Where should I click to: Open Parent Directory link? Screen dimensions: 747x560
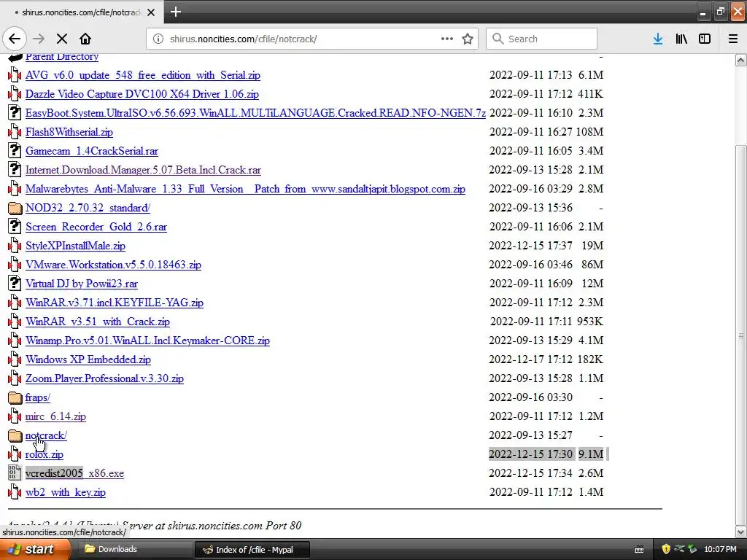pyautogui.click(x=62, y=57)
